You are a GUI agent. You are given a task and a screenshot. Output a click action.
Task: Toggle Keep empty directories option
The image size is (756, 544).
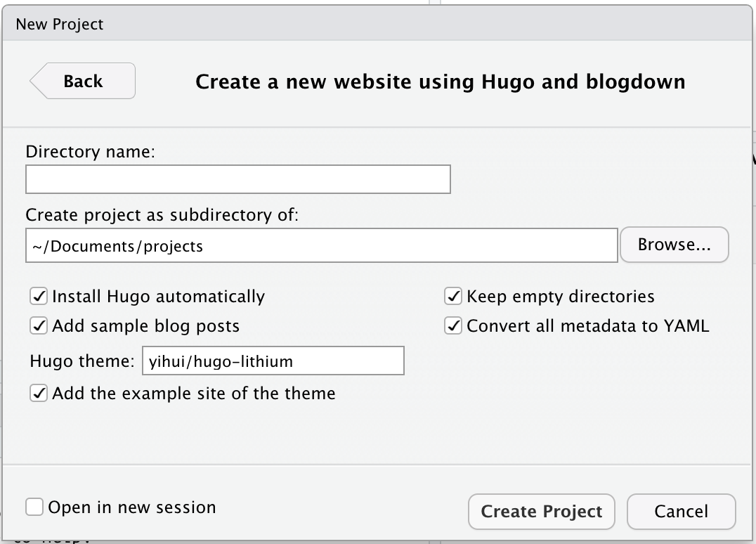pos(453,296)
